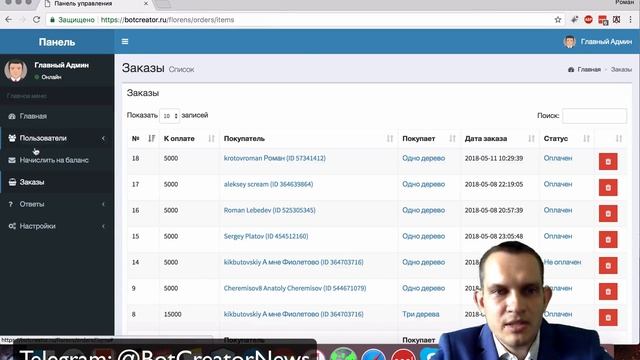Delete order 15 with red trash button

[x=608, y=240]
